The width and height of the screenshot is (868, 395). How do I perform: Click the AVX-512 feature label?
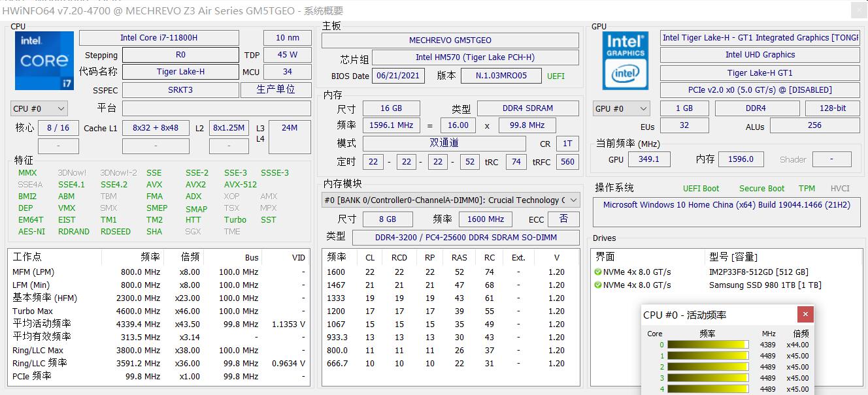(241, 185)
